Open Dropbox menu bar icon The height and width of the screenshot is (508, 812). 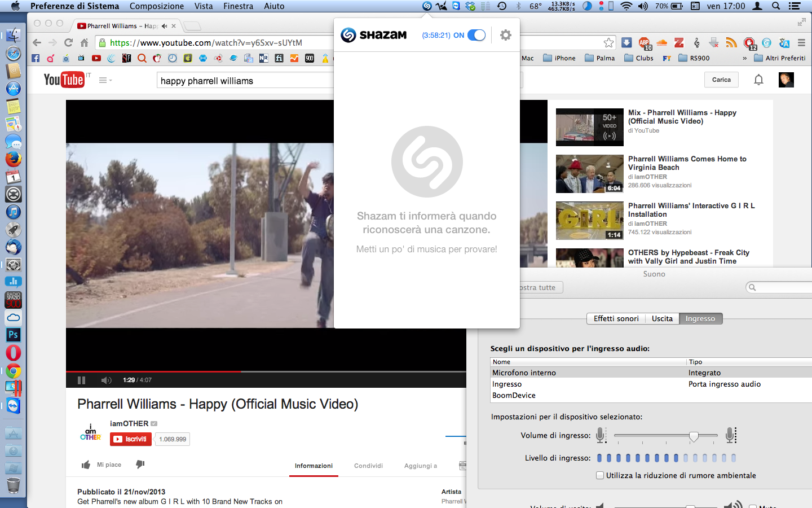(470, 6)
